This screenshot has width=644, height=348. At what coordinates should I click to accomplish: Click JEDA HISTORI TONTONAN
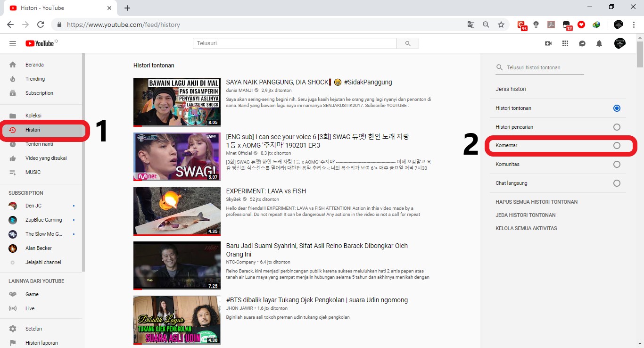click(x=526, y=215)
